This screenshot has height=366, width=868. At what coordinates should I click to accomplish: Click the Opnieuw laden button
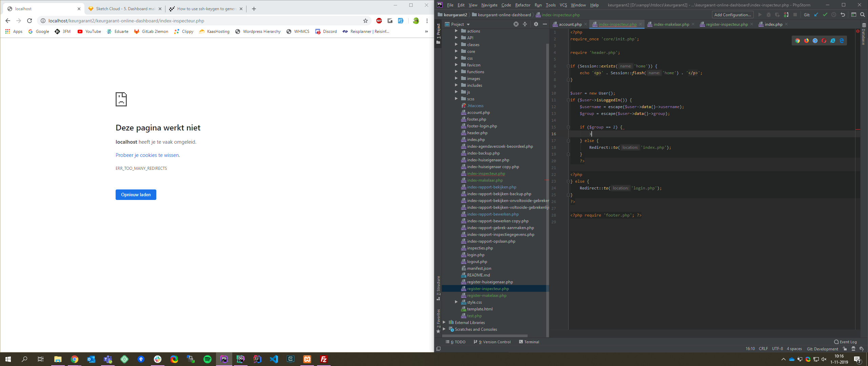[x=136, y=195]
